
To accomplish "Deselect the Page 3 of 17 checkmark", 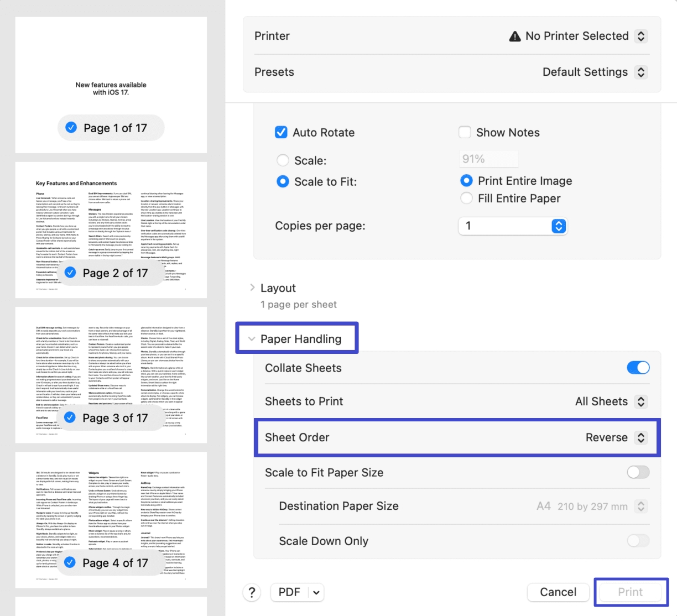I will [x=70, y=417].
